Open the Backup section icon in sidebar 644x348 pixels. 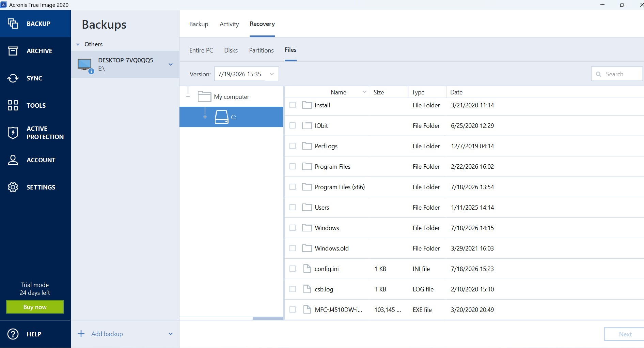coord(13,24)
